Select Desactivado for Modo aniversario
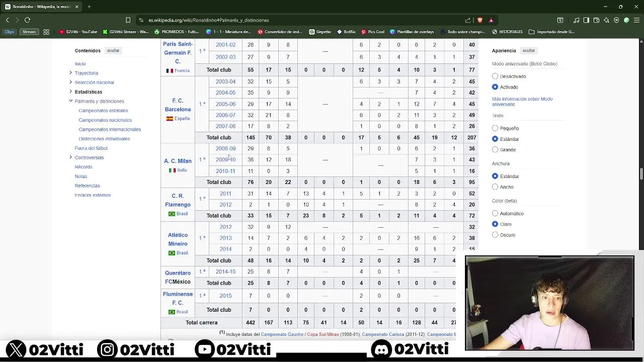Screen dimensions: 644x362 (x=495, y=76)
